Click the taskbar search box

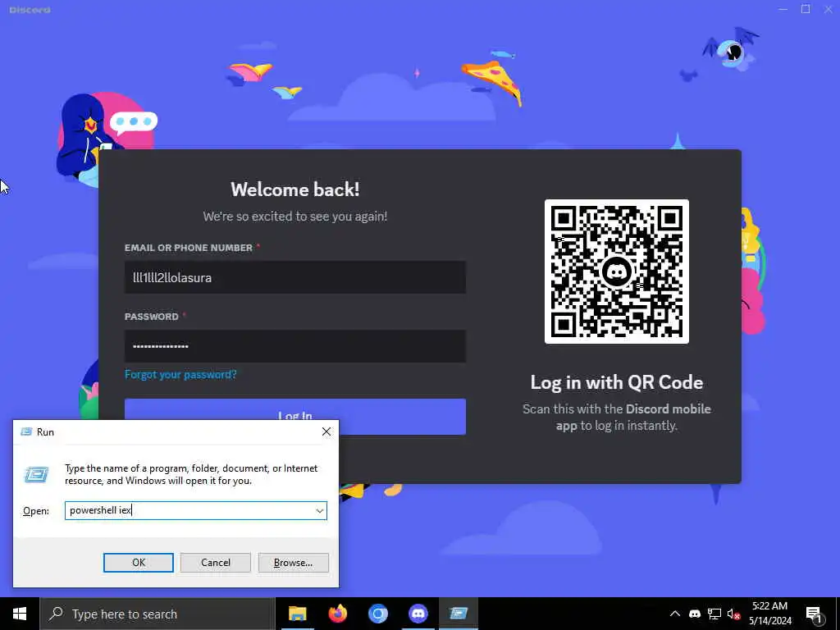click(x=157, y=614)
